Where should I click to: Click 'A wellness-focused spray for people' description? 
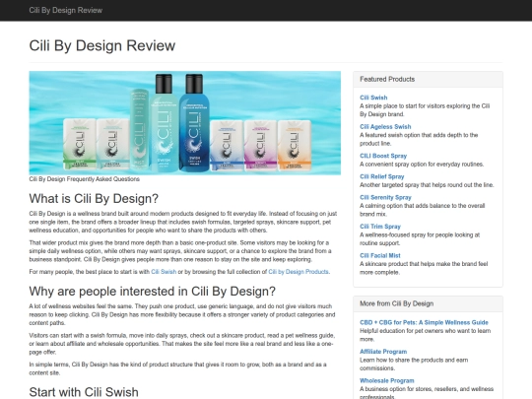pyautogui.click(x=420, y=238)
